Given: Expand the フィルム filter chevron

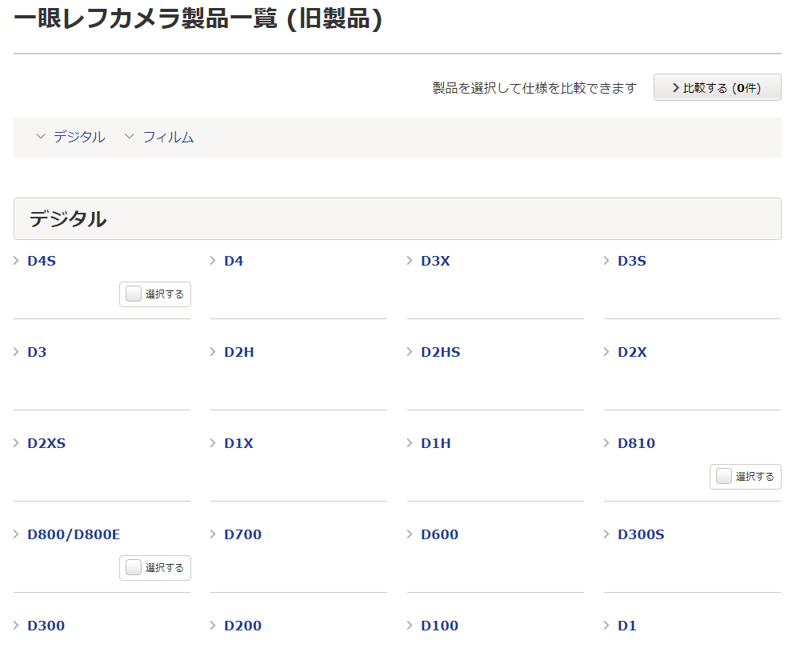Looking at the screenshot, I should [x=130, y=138].
